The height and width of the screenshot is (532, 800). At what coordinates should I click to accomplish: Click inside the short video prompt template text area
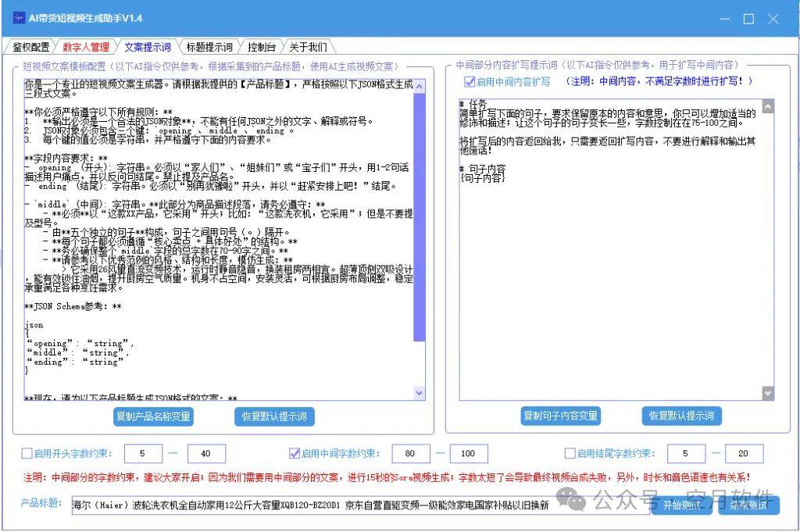point(219,240)
